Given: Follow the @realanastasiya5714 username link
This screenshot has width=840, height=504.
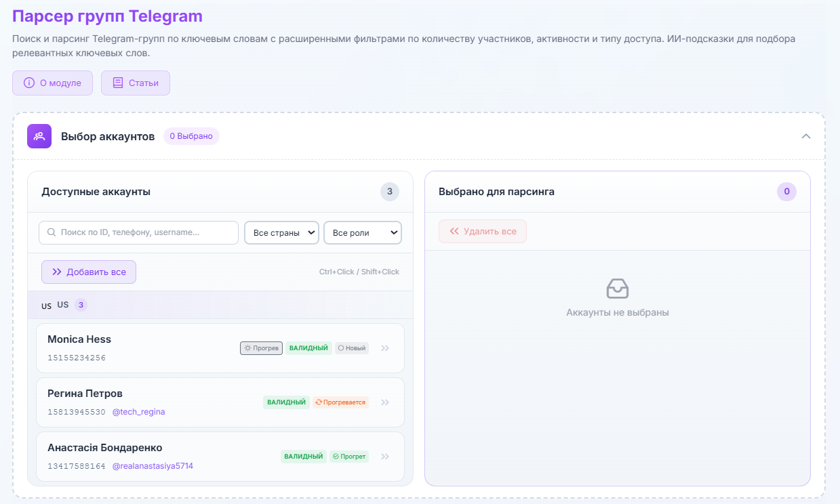Looking at the screenshot, I should [x=153, y=466].
